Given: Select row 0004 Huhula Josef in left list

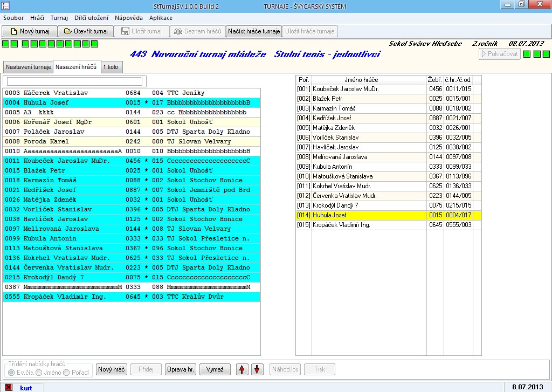Looking at the screenshot, I should click(132, 102).
